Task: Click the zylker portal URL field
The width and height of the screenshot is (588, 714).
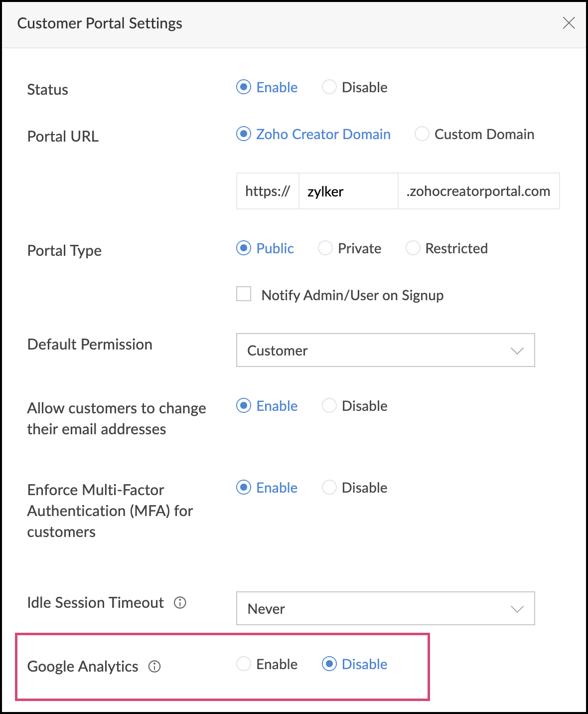Action: tap(348, 191)
